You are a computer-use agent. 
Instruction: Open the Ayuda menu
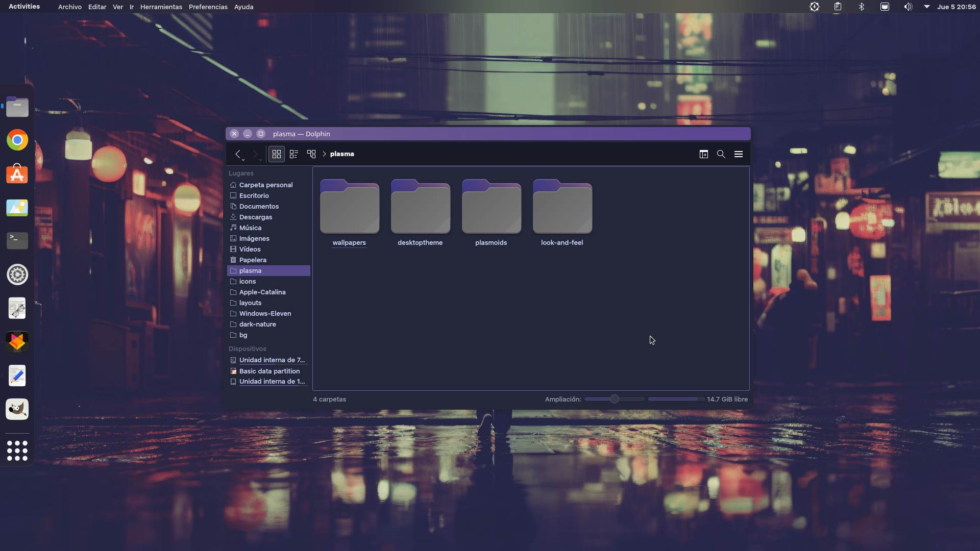243,7
